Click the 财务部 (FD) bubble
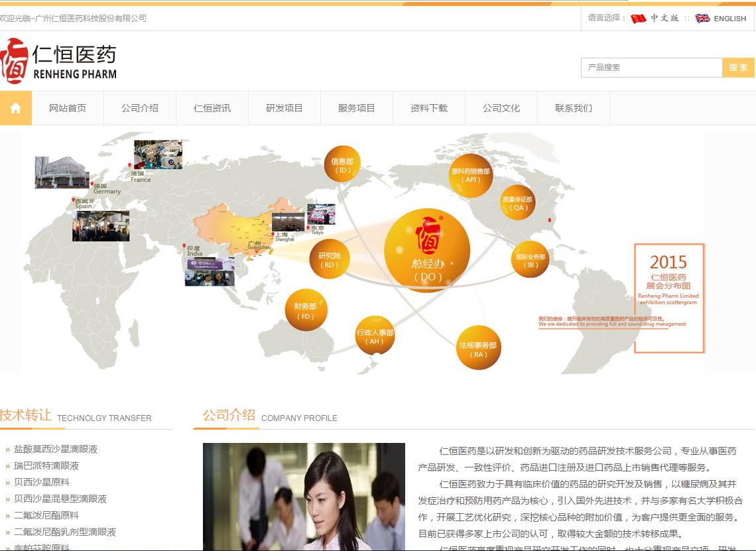756x551 pixels. tap(306, 310)
